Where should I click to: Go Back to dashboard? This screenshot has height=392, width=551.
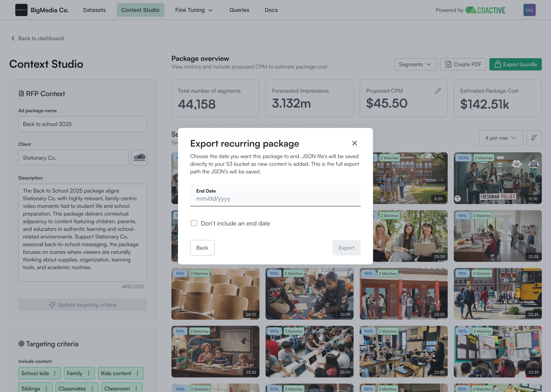tap(38, 38)
